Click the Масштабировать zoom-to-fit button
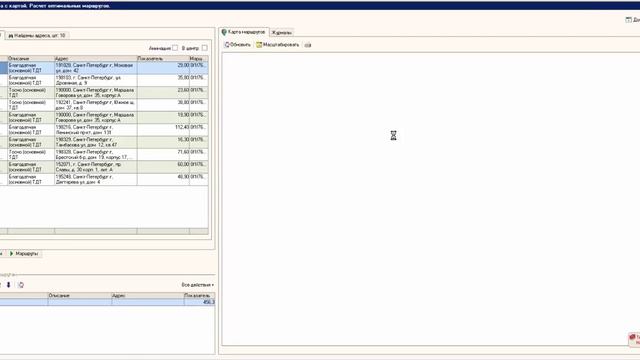The width and height of the screenshot is (640, 360). point(278,45)
